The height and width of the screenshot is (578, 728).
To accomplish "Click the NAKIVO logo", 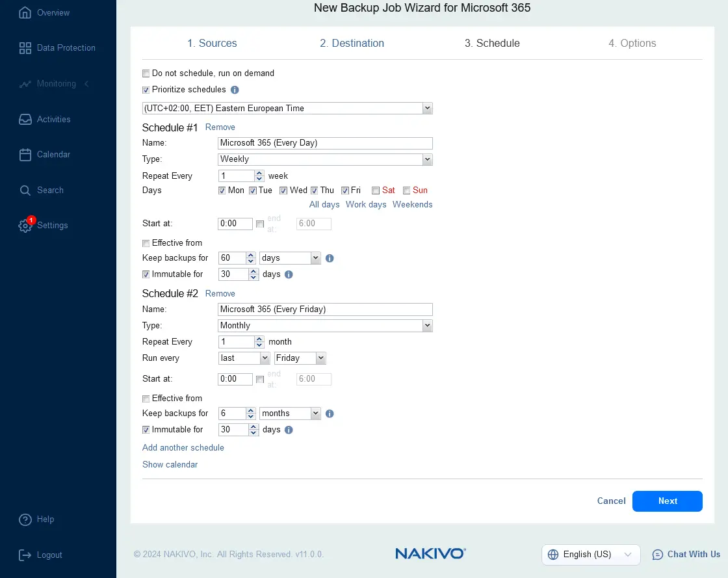I will 430,553.
